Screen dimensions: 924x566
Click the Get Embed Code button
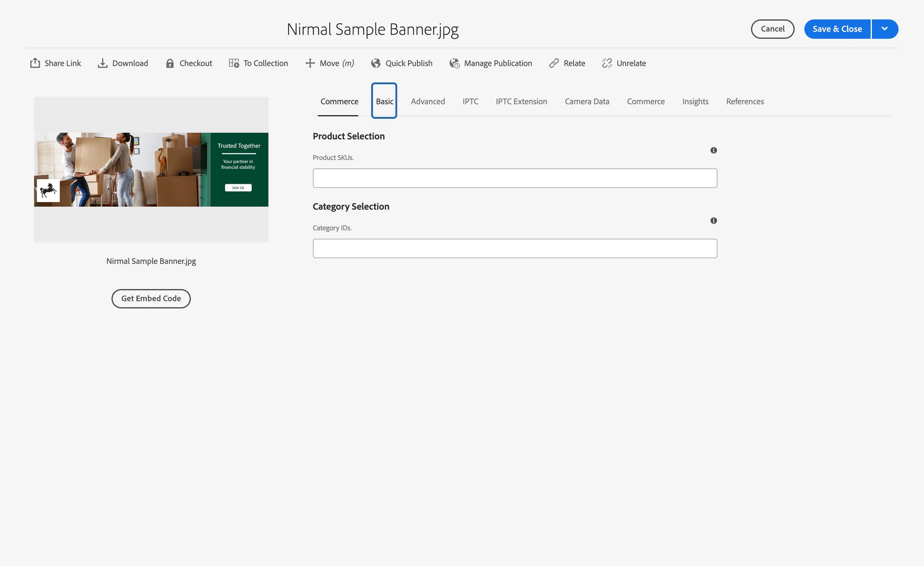tap(151, 298)
